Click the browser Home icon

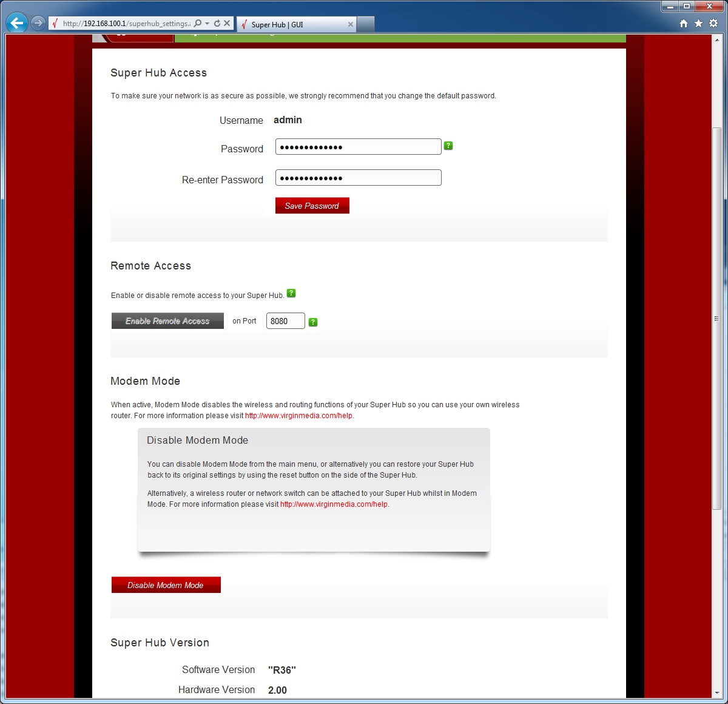coord(684,23)
